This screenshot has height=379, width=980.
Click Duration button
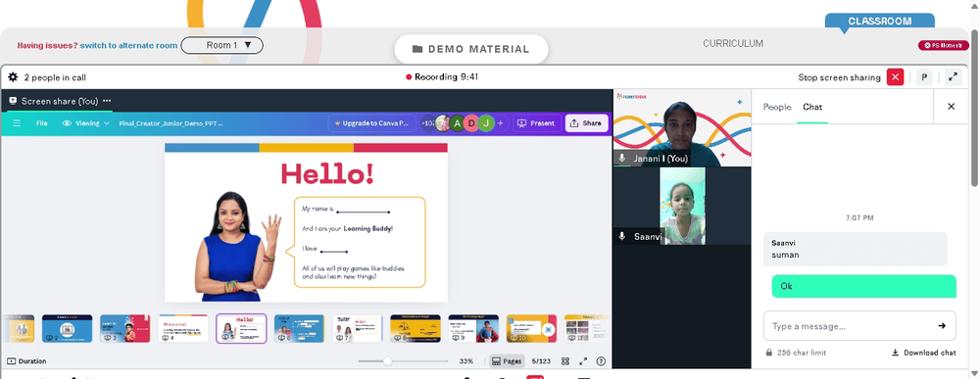pos(26,361)
